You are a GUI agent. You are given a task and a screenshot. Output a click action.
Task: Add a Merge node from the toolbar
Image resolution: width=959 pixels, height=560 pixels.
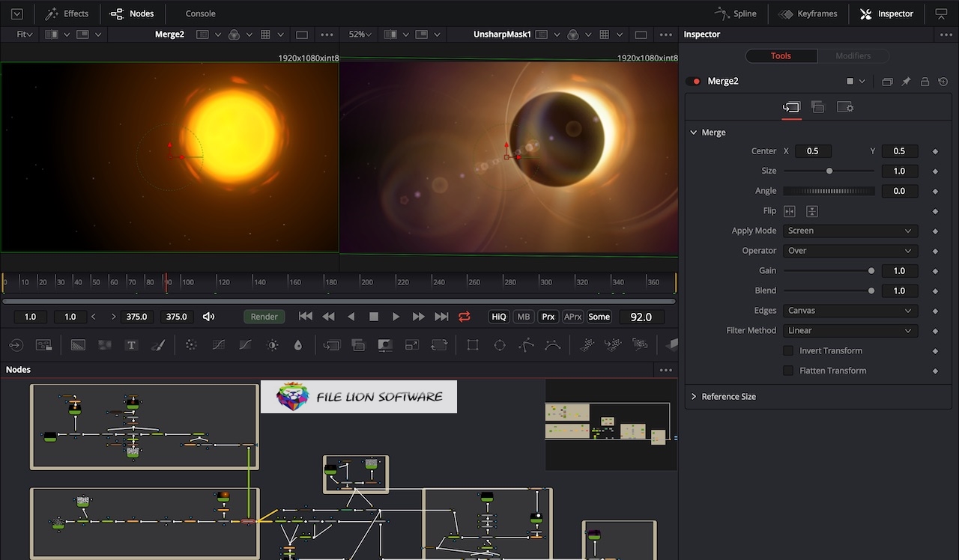tap(331, 345)
